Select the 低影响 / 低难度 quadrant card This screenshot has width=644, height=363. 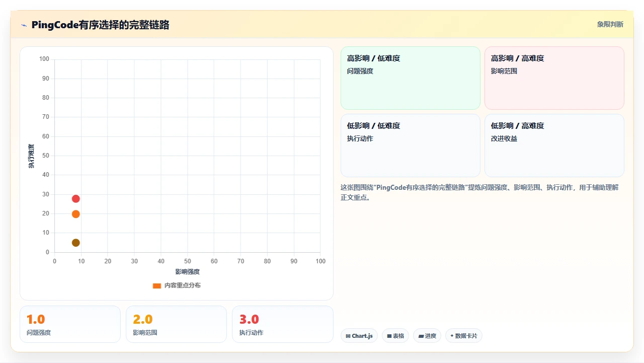tap(411, 146)
